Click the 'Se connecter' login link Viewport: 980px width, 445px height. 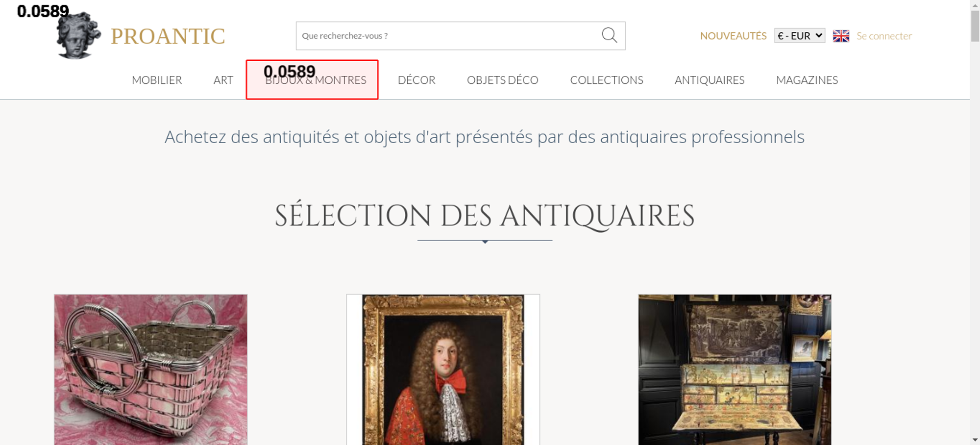(884, 36)
